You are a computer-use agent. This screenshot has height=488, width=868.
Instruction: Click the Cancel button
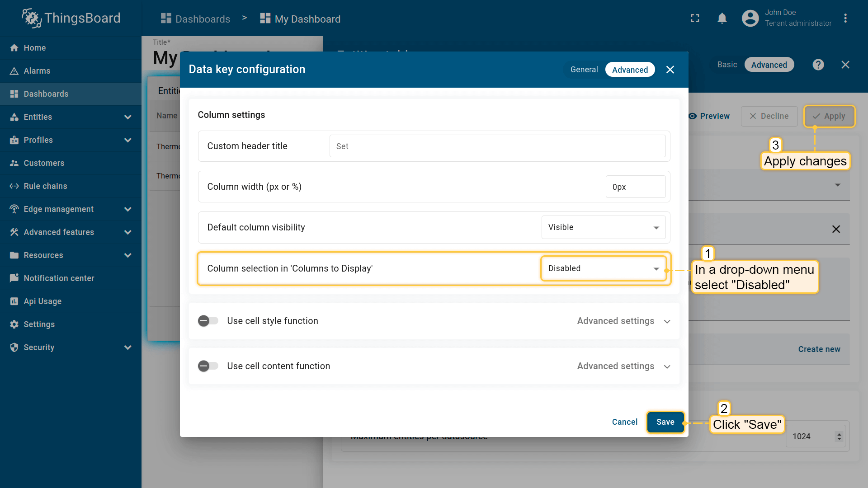click(x=624, y=422)
